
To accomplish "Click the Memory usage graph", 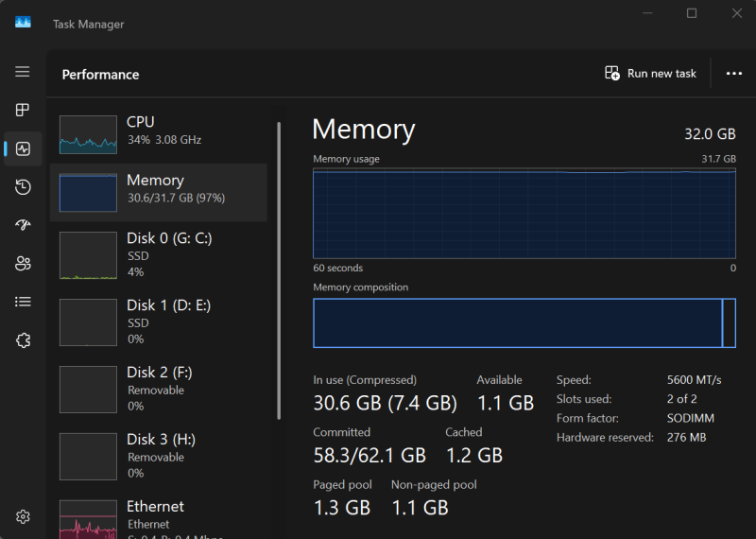I will 524,214.
